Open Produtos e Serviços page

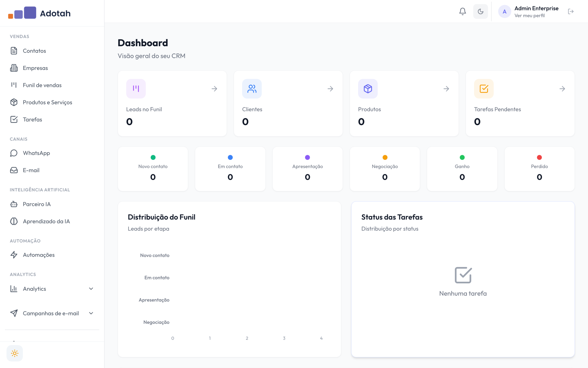click(52, 102)
